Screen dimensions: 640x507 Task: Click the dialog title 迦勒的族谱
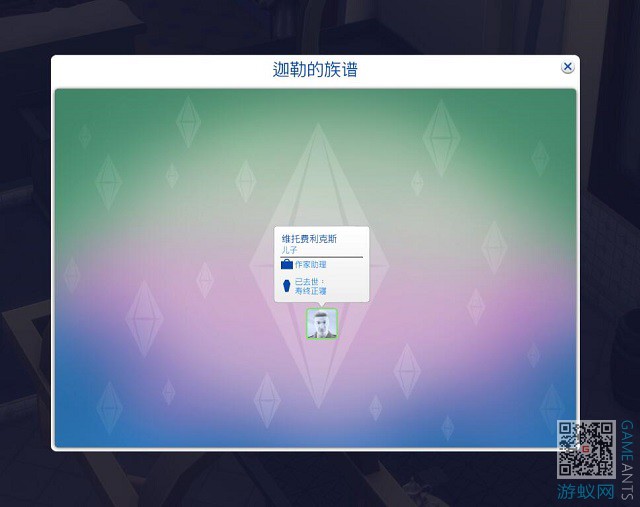pos(315,70)
